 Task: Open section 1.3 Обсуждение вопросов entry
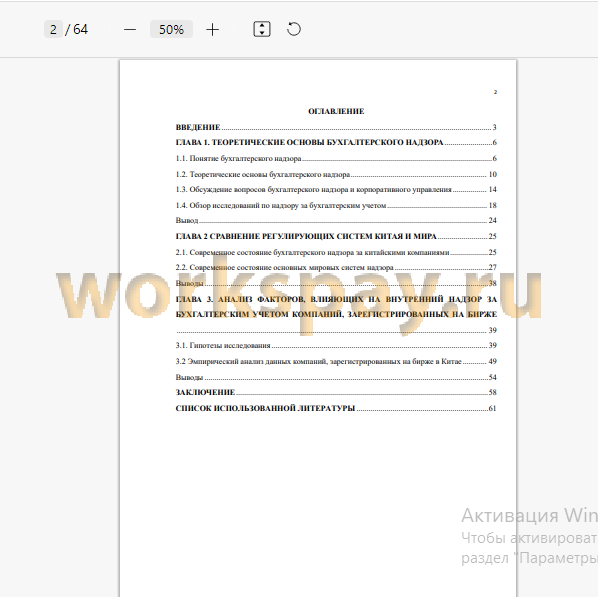coord(336,190)
